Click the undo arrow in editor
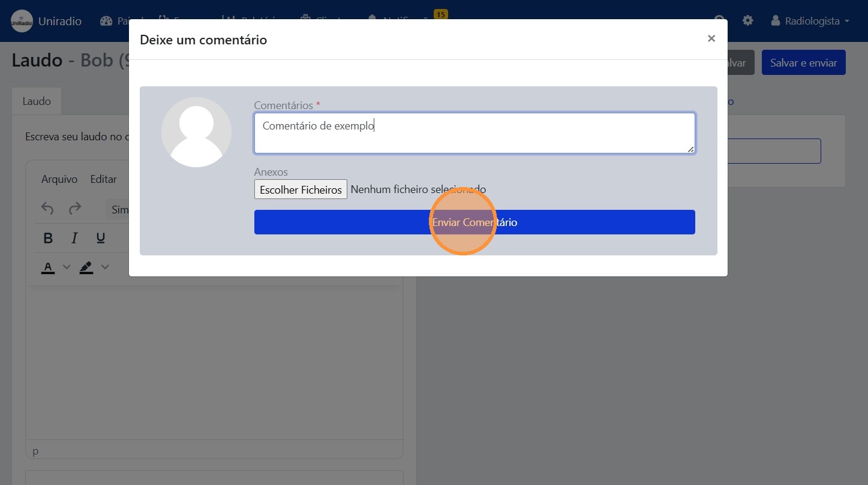The width and height of the screenshot is (868, 485). point(47,209)
